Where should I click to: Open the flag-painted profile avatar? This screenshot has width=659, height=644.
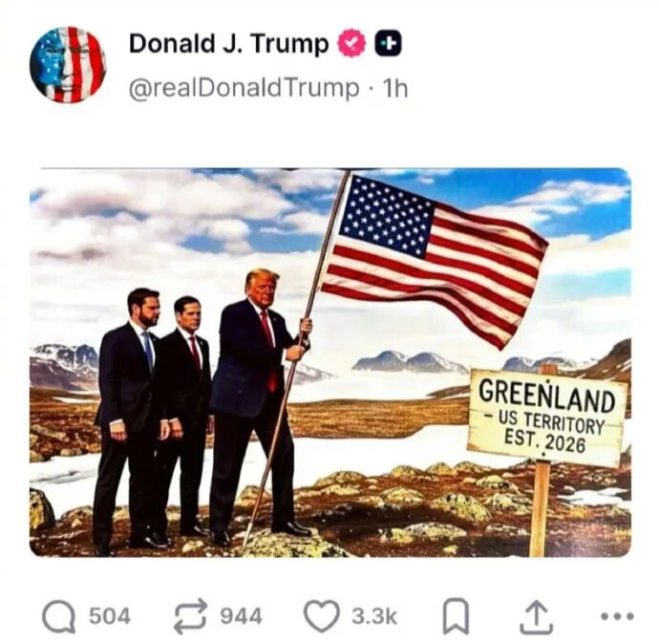click(68, 65)
